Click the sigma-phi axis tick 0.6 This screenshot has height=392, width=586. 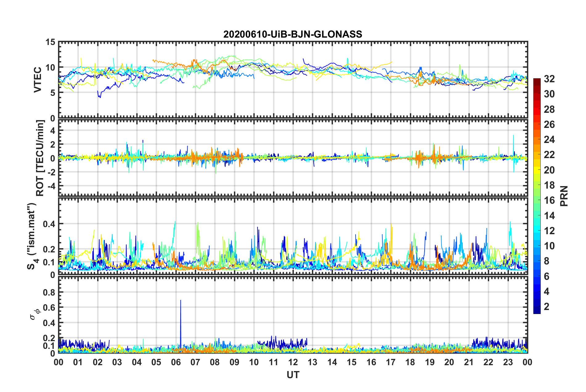pos(49,308)
